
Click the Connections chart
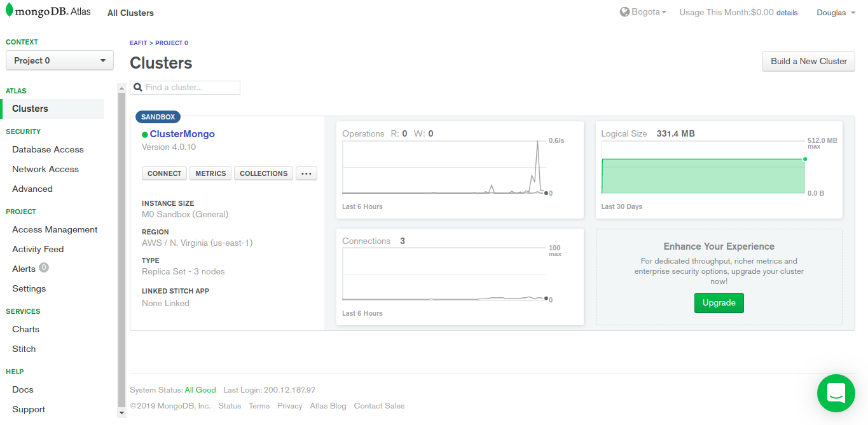point(444,274)
